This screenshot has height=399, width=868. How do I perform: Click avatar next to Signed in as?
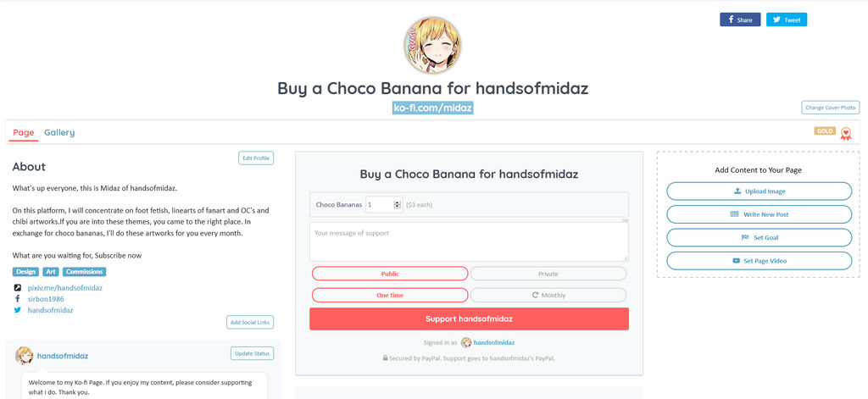point(467,342)
